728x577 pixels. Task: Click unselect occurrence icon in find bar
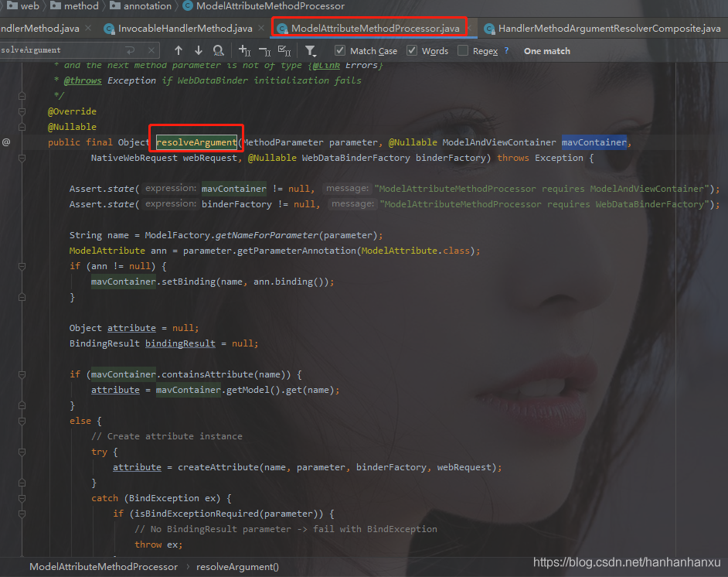(x=264, y=51)
